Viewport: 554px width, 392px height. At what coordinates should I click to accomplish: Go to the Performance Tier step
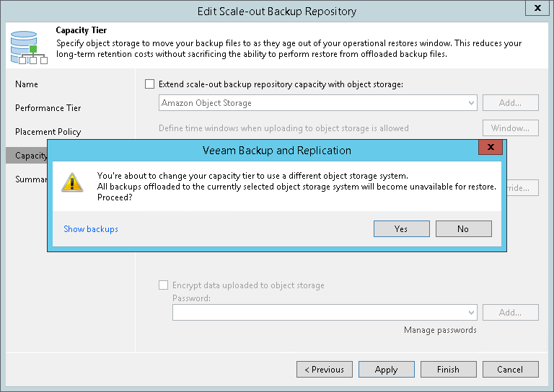pyautogui.click(x=48, y=108)
